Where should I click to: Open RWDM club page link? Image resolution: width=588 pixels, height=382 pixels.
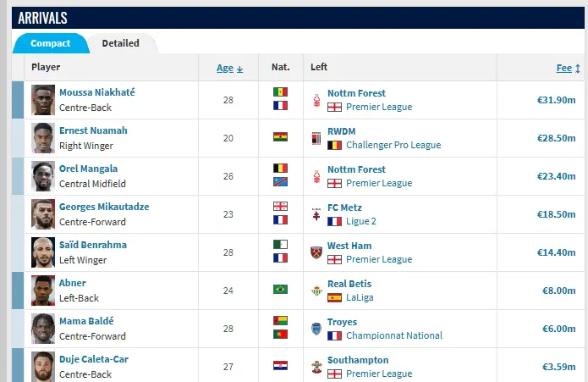(x=342, y=131)
